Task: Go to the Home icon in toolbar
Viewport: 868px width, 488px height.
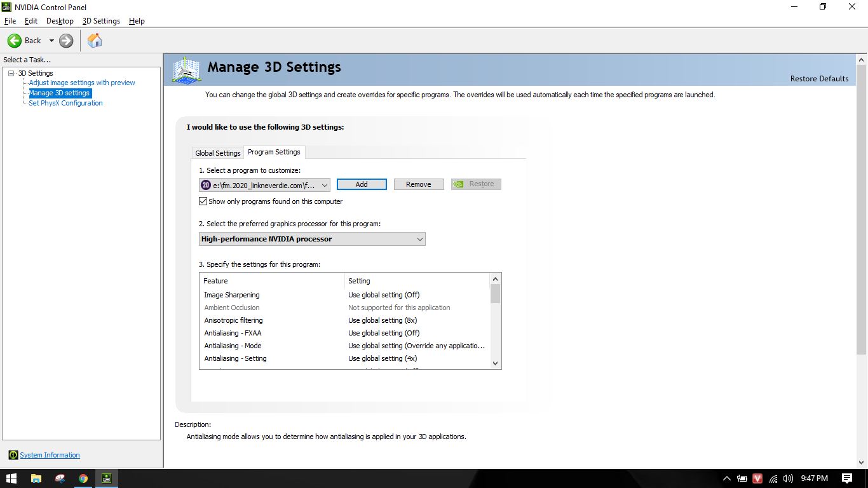Action: (95, 41)
